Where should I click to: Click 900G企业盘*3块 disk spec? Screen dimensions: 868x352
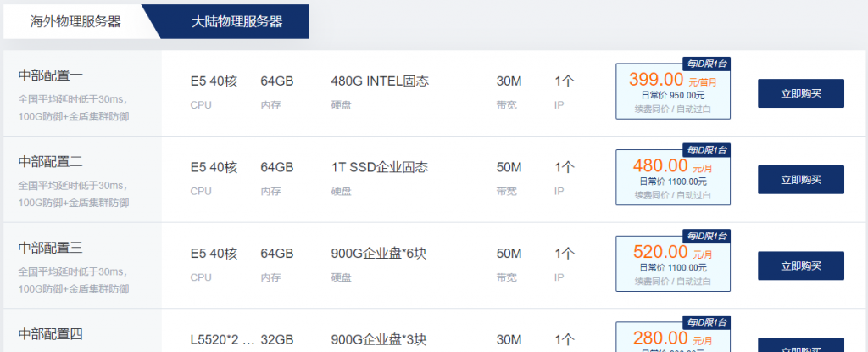coord(379,340)
